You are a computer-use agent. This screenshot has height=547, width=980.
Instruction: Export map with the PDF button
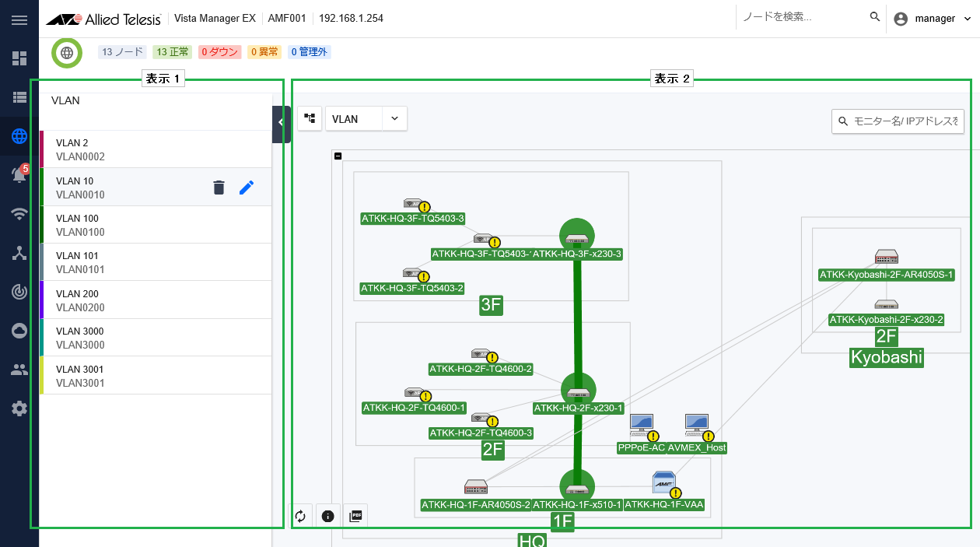click(355, 516)
